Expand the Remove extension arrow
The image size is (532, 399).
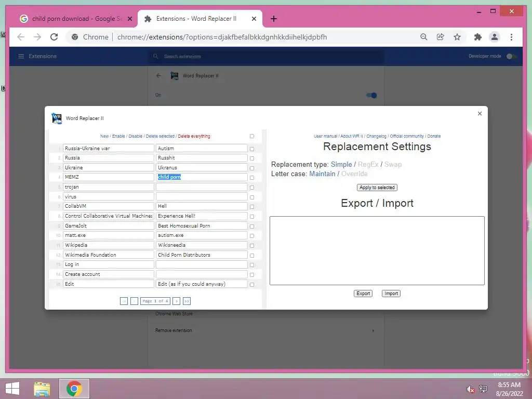click(373, 330)
